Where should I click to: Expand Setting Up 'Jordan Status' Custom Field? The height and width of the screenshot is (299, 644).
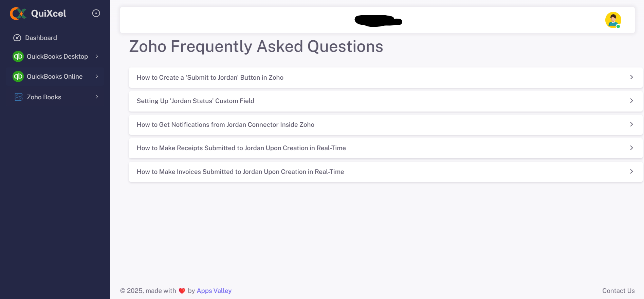point(386,101)
